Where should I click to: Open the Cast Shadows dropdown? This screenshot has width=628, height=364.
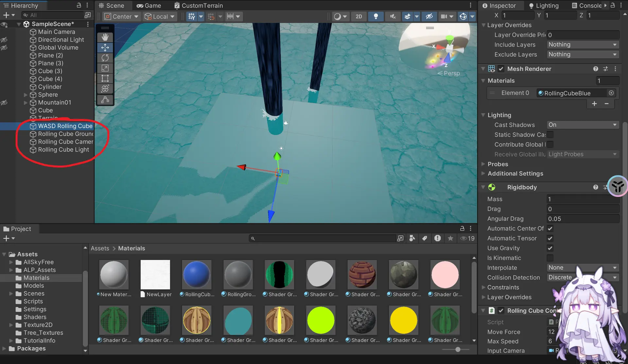pyautogui.click(x=583, y=125)
